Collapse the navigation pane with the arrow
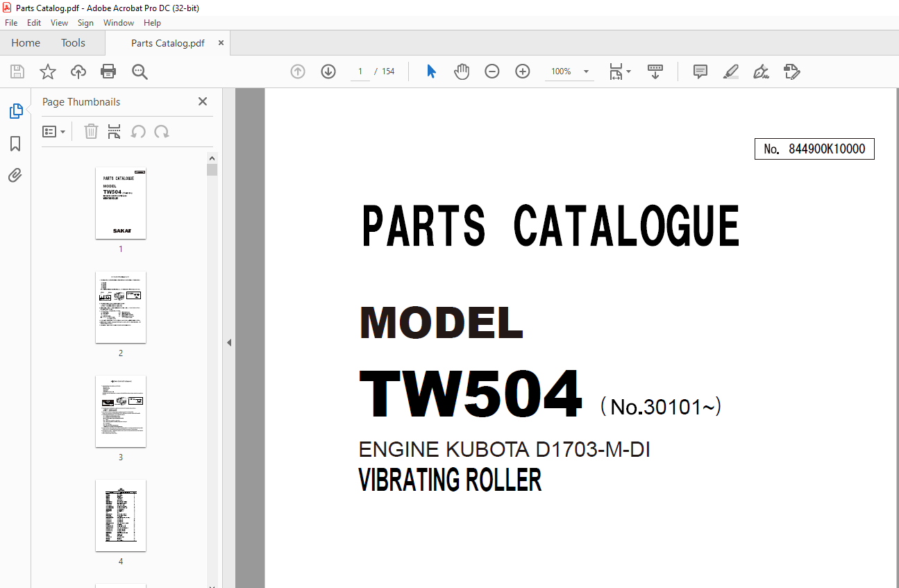Screen dimensions: 899x588 (x=229, y=342)
